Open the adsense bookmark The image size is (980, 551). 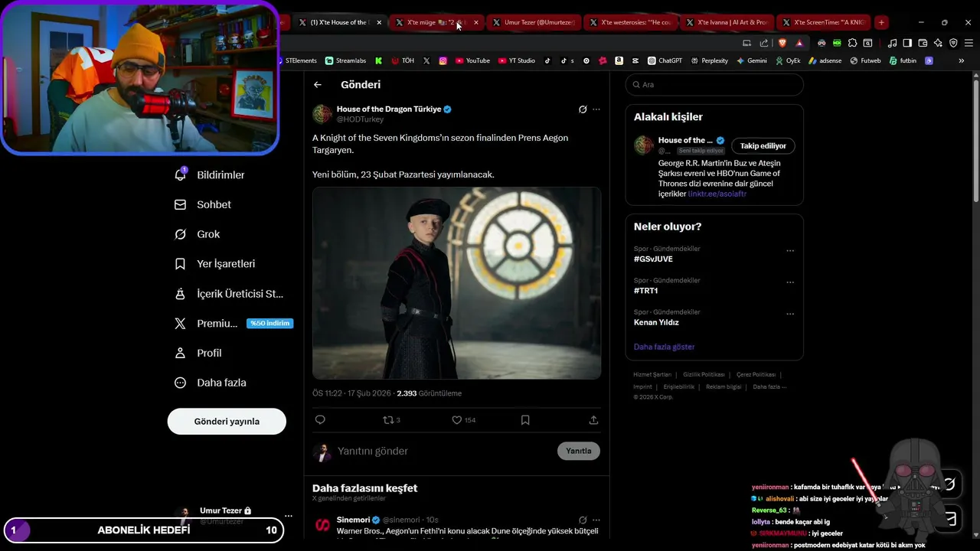825,60
